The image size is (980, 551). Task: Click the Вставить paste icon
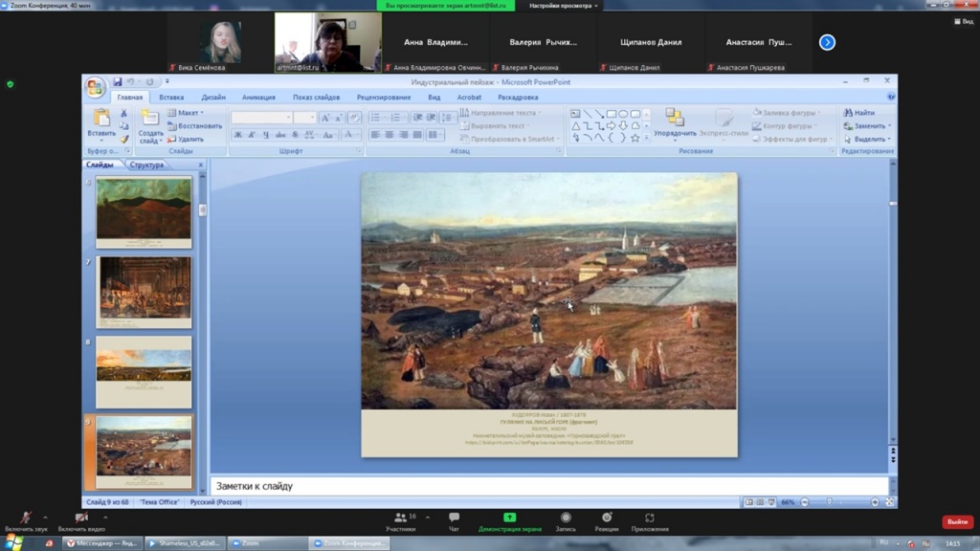(x=100, y=119)
